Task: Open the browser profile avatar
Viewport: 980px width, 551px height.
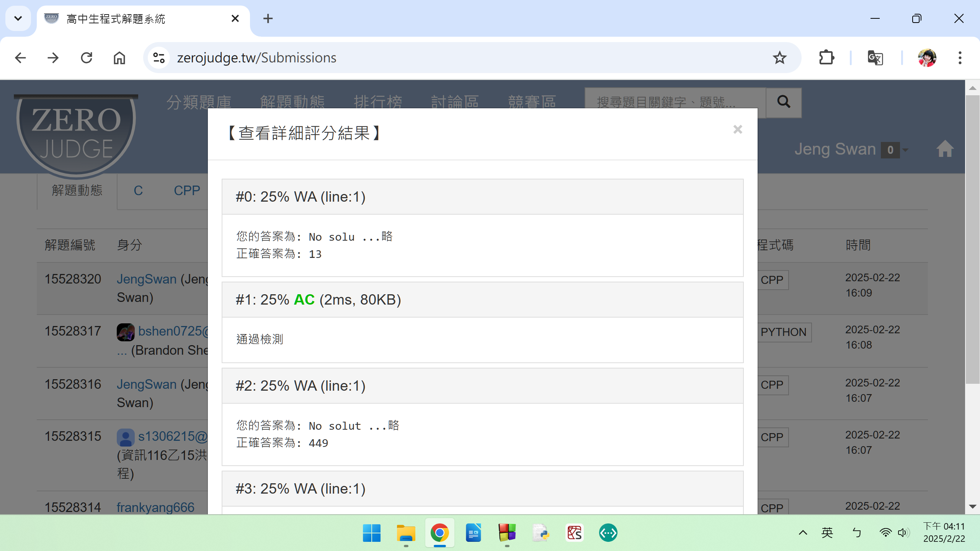Action: (x=927, y=58)
